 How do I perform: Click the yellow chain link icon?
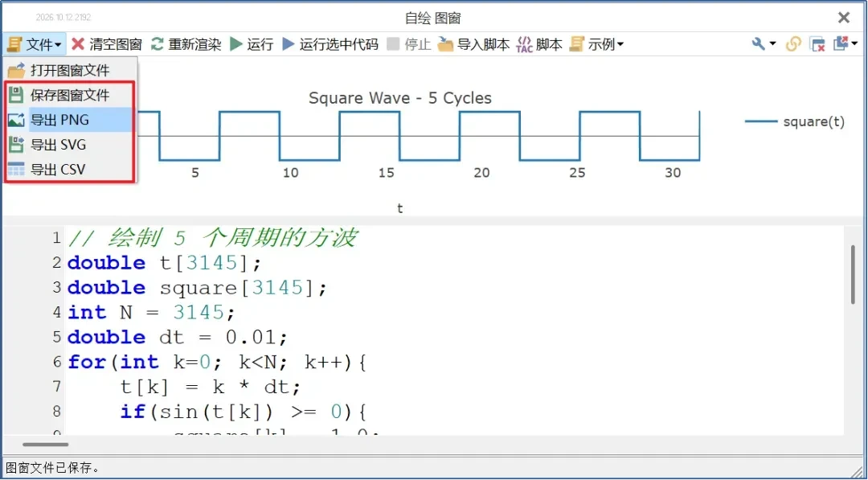794,44
